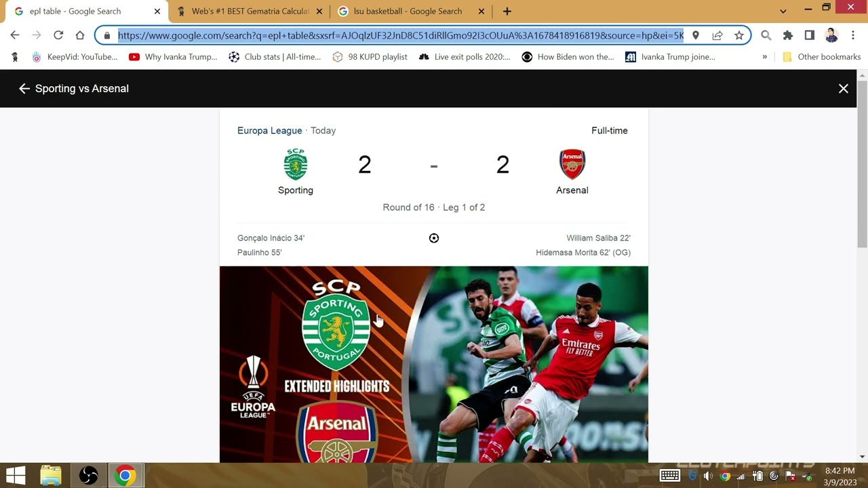Select William Saliba 22' goal entry

tap(598, 238)
